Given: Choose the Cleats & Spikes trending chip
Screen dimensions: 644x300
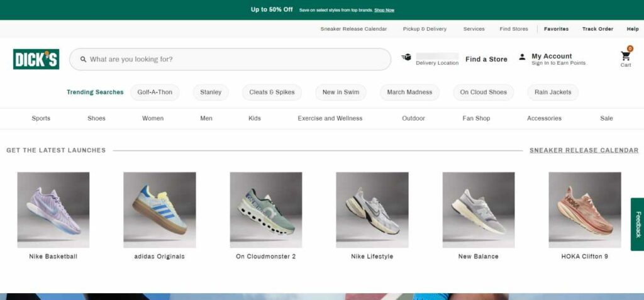Looking at the screenshot, I should 272,92.
